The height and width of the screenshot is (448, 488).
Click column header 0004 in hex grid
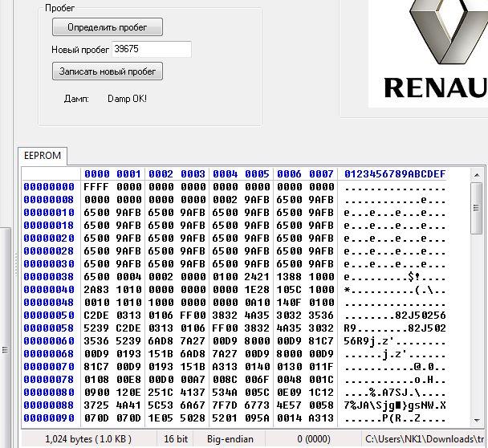[225, 173]
